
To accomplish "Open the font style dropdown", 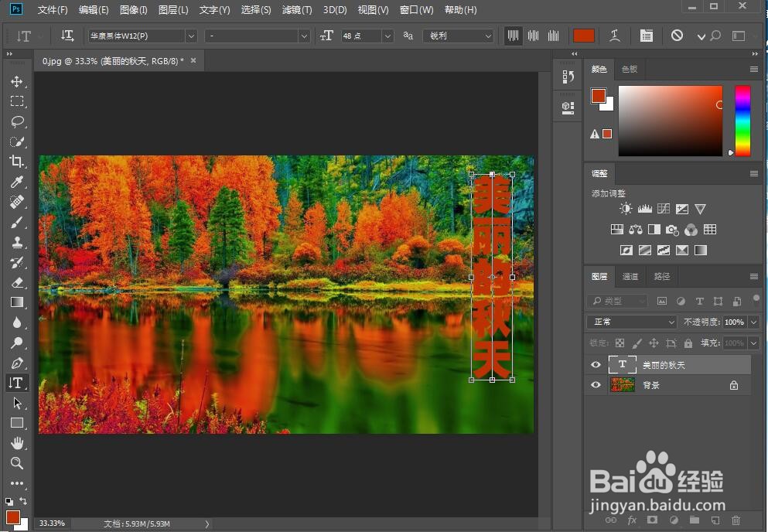I will click(x=304, y=36).
